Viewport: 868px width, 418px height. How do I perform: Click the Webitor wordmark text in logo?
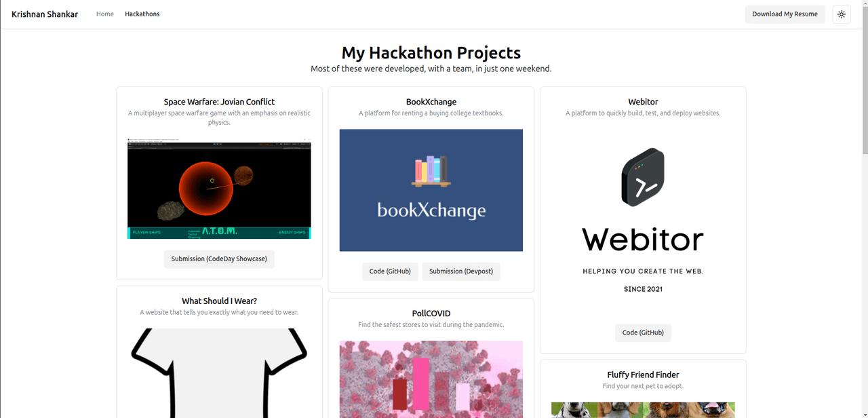click(x=643, y=240)
